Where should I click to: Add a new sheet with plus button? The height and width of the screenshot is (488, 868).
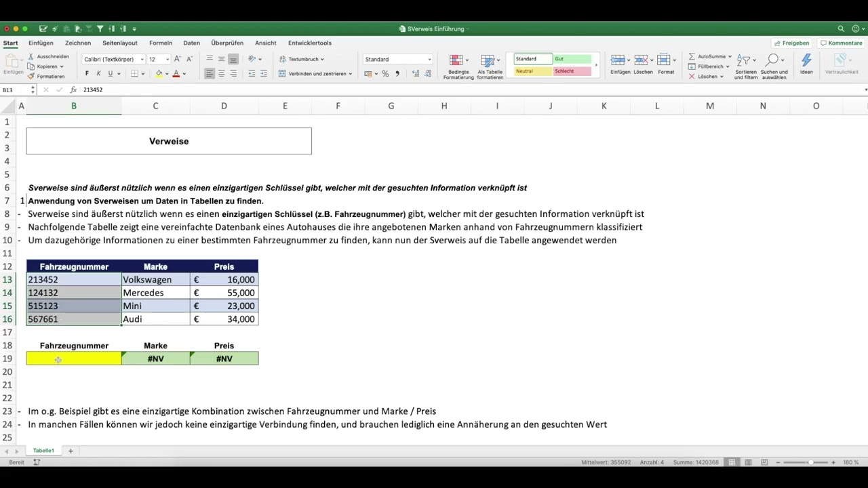click(x=71, y=451)
